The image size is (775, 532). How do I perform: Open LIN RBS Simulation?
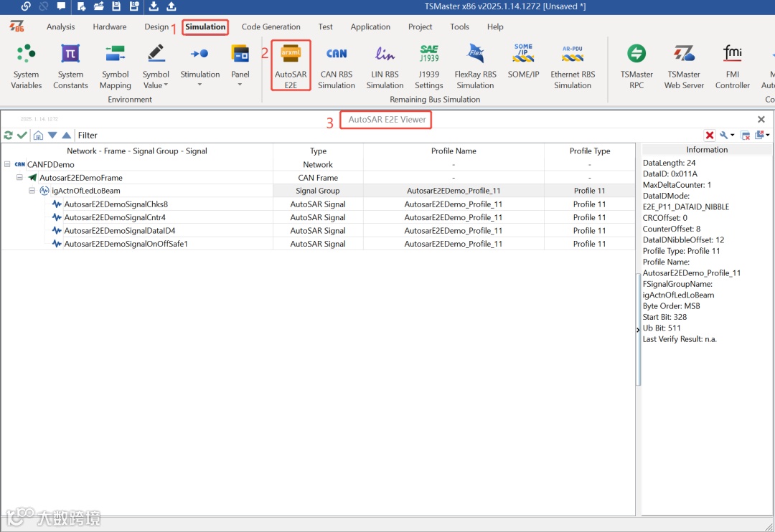pyautogui.click(x=385, y=66)
